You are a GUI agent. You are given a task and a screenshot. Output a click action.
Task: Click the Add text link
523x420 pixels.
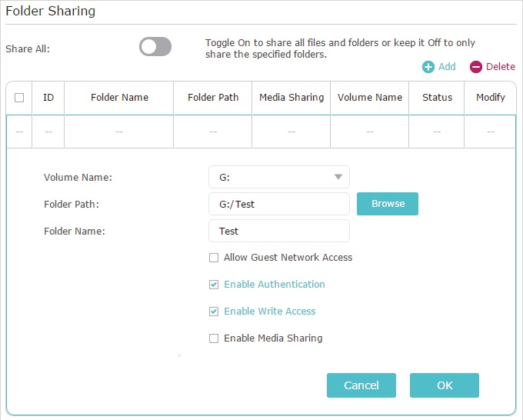click(x=447, y=67)
